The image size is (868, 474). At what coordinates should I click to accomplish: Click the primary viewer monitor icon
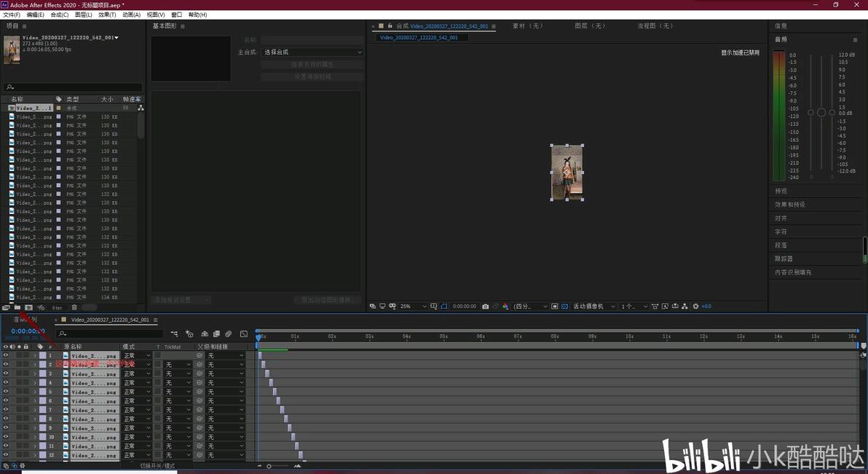click(382, 307)
